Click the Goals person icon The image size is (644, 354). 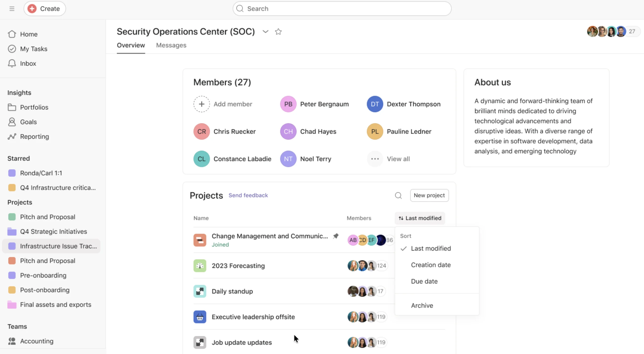[x=12, y=122]
